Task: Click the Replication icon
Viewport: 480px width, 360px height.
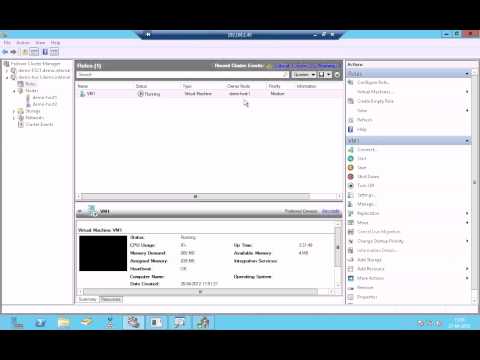Action: pos(351,213)
